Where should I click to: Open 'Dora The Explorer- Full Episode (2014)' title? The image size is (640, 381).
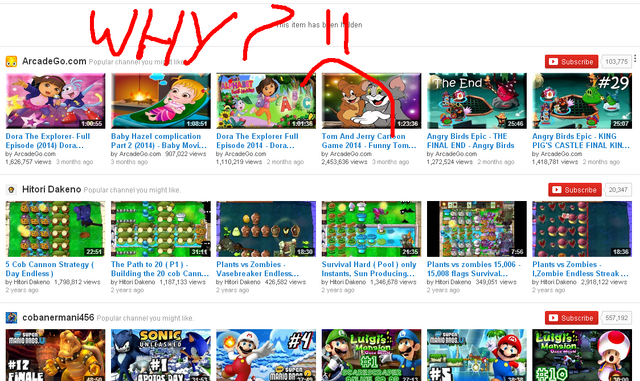[48, 141]
